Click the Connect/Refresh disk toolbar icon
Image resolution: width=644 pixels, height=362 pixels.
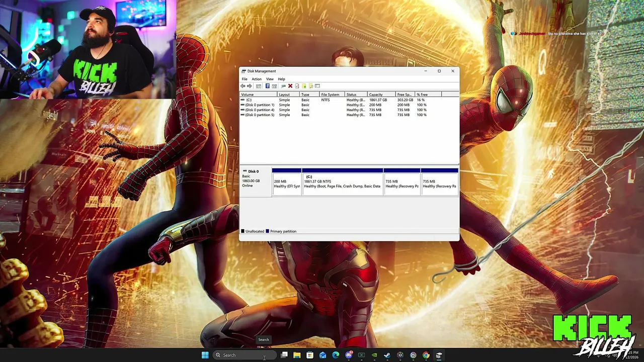coord(283,86)
